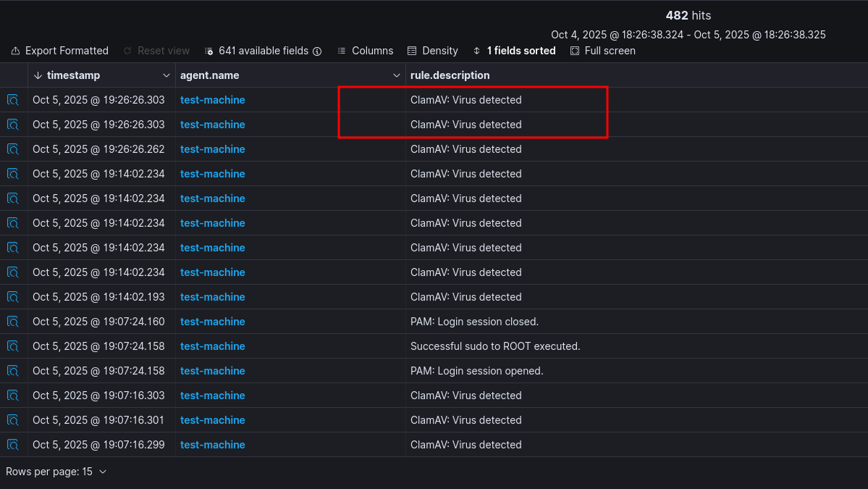Expand the agent.name column options chevron

[396, 75]
